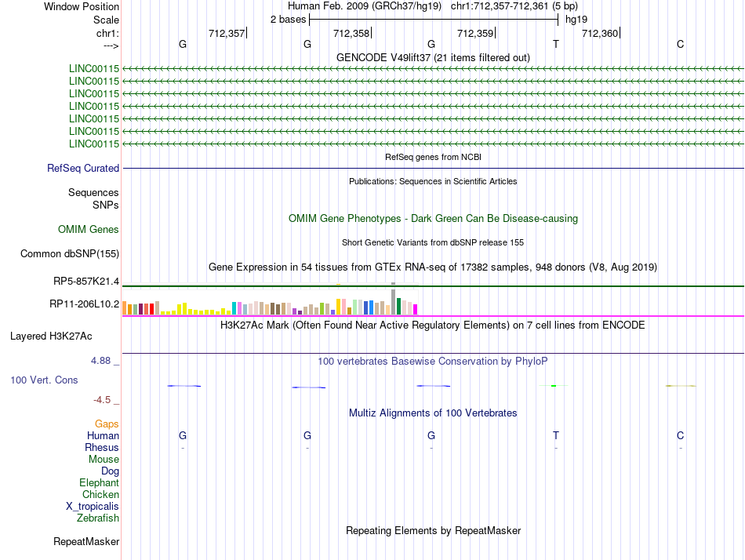This screenshot has height=560, width=745.
Task: Click the RefSeq Curated track label
Action: [x=83, y=169]
